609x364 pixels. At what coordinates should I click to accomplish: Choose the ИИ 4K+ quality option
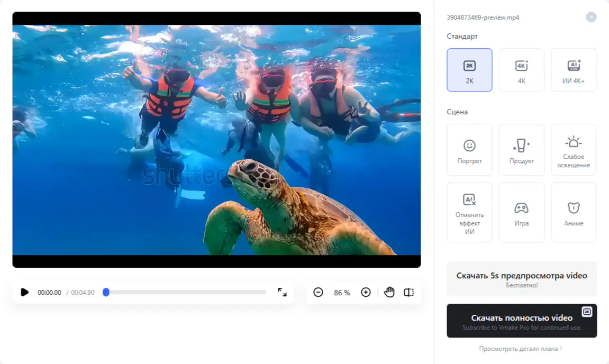pyautogui.click(x=574, y=70)
